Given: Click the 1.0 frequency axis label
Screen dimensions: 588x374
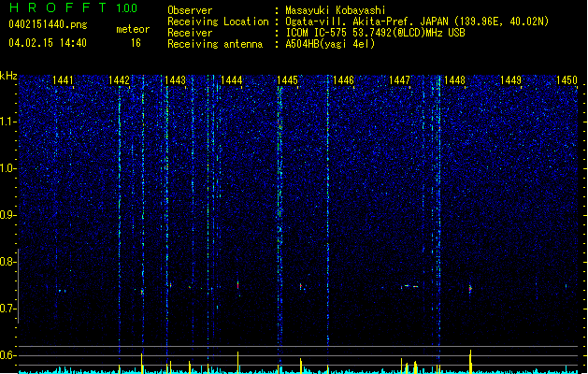Looking at the screenshot, I should point(7,168).
